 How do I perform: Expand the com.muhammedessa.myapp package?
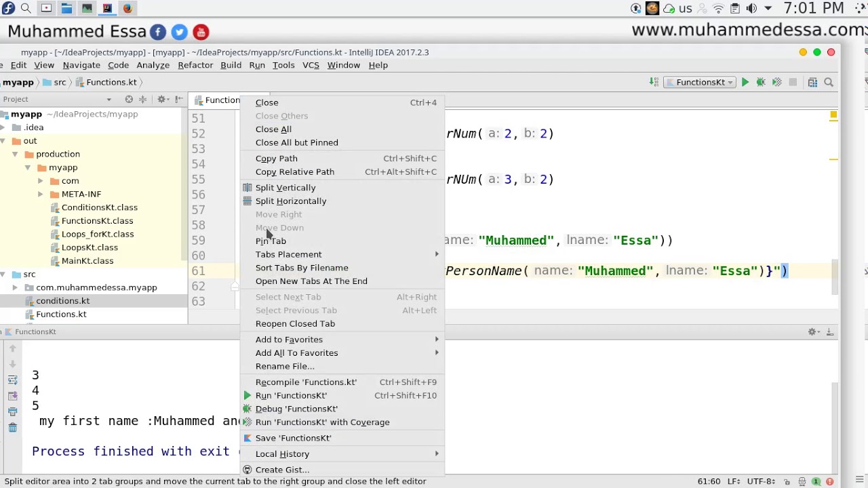(x=15, y=287)
